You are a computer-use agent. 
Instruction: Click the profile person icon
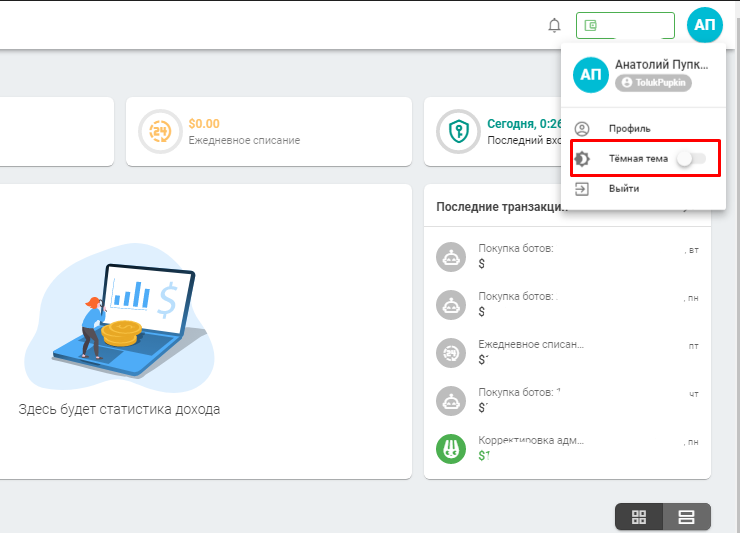[x=582, y=128]
